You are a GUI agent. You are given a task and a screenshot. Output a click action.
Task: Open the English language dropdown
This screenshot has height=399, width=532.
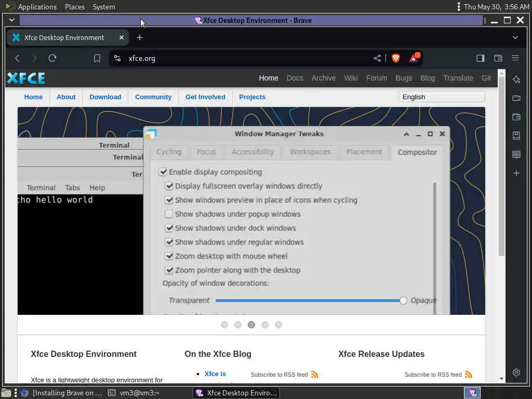click(x=442, y=97)
